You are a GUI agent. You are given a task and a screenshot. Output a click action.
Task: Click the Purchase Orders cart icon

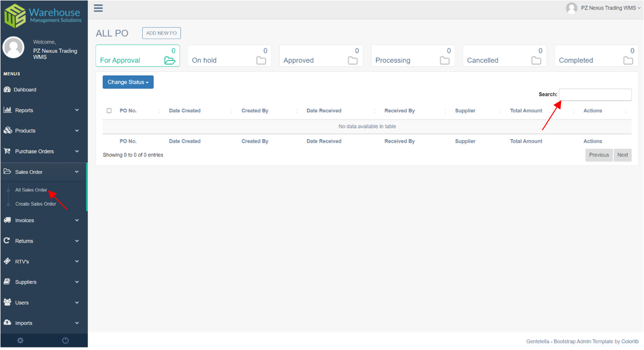[x=7, y=151]
